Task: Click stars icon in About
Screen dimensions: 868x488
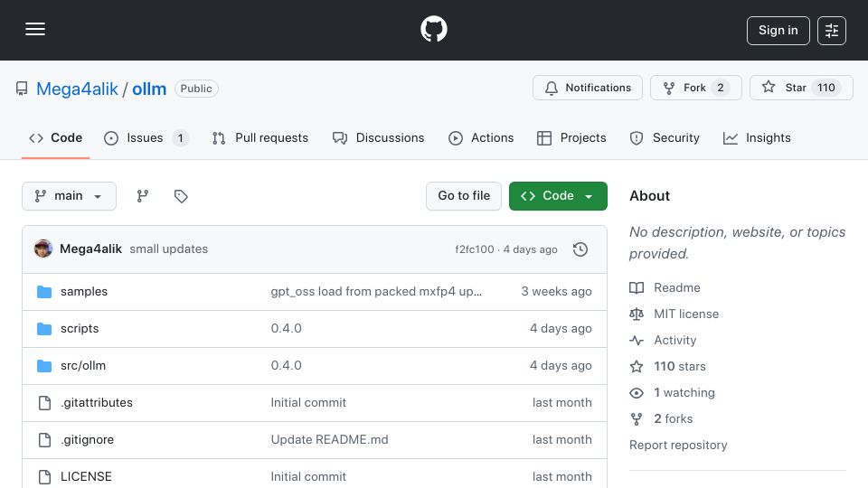Action: point(637,366)
